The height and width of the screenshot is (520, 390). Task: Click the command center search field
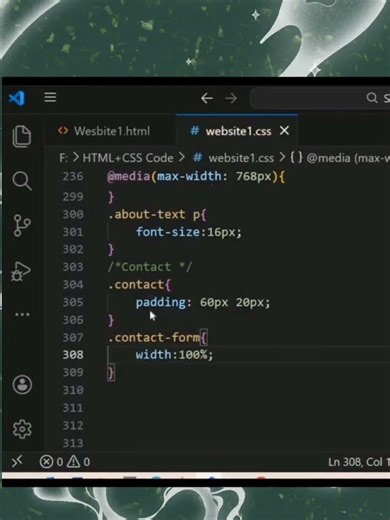pos(320,98)
